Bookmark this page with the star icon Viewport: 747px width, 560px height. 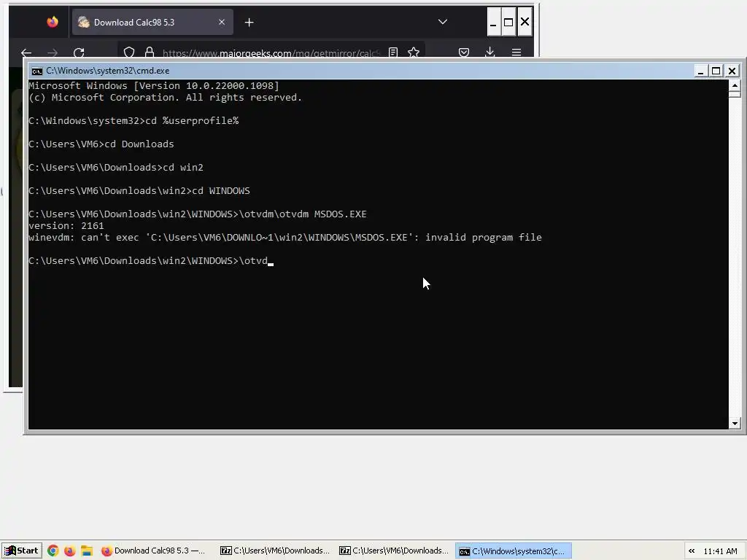(x=414, y=52)
